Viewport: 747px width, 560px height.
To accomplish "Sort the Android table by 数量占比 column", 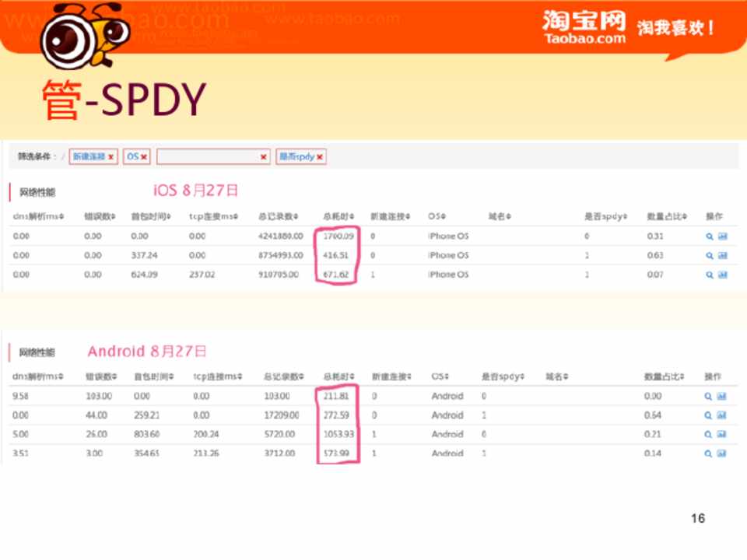I will pyautogui.click(x=666, y=376).
